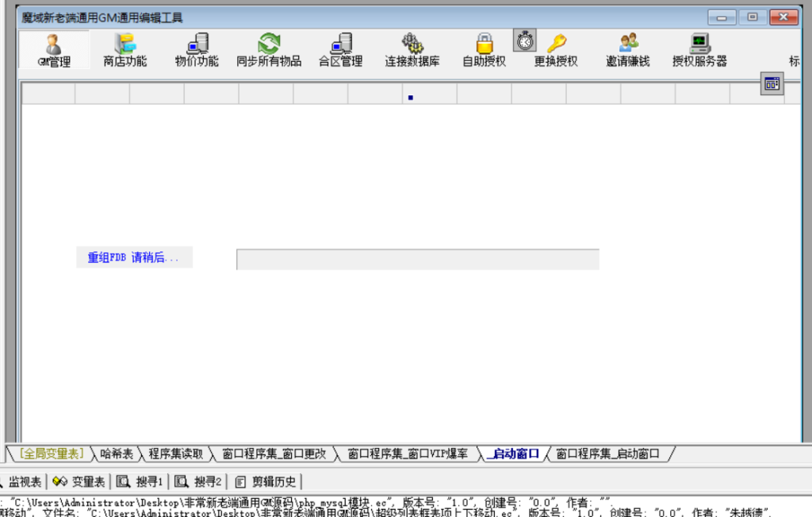Screen dimensions: 812x517
Task: Click the first column of the list header
Action: [x=48, y=94]
